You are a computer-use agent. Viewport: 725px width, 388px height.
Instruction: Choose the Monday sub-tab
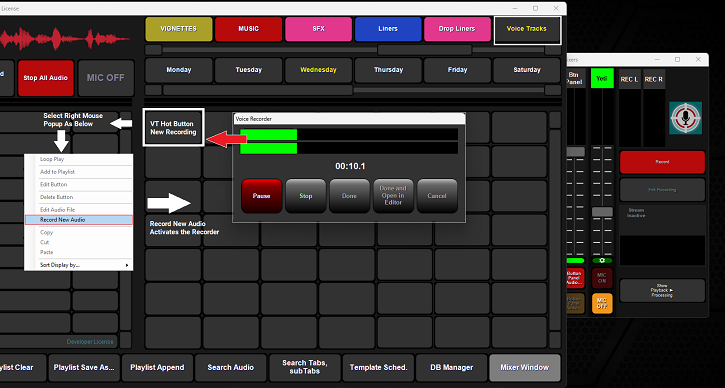(178, 70)
